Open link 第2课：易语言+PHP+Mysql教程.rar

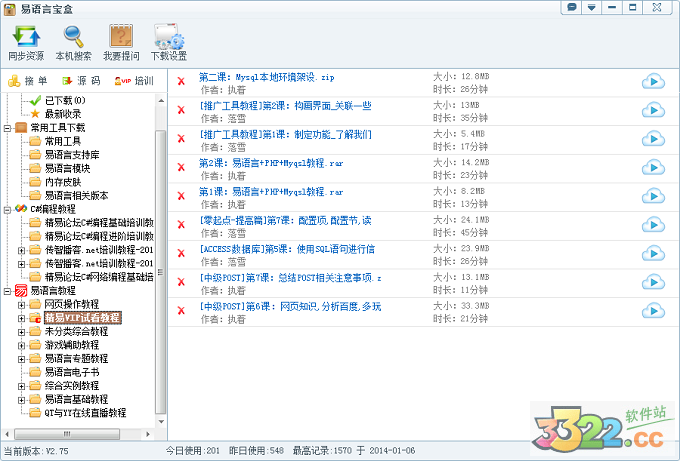pyautogui.click(x=271, y=163)
